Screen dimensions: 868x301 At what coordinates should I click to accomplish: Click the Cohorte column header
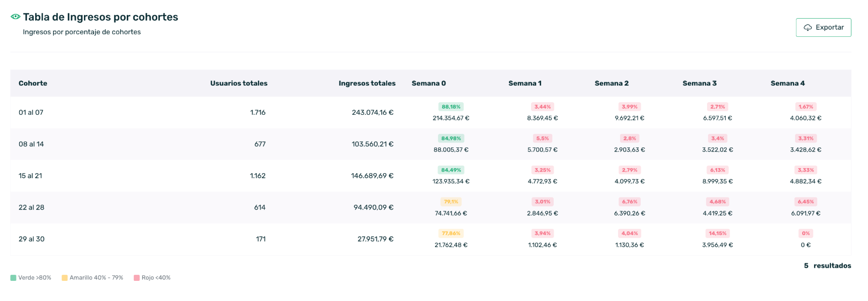(x=33, y=84)
